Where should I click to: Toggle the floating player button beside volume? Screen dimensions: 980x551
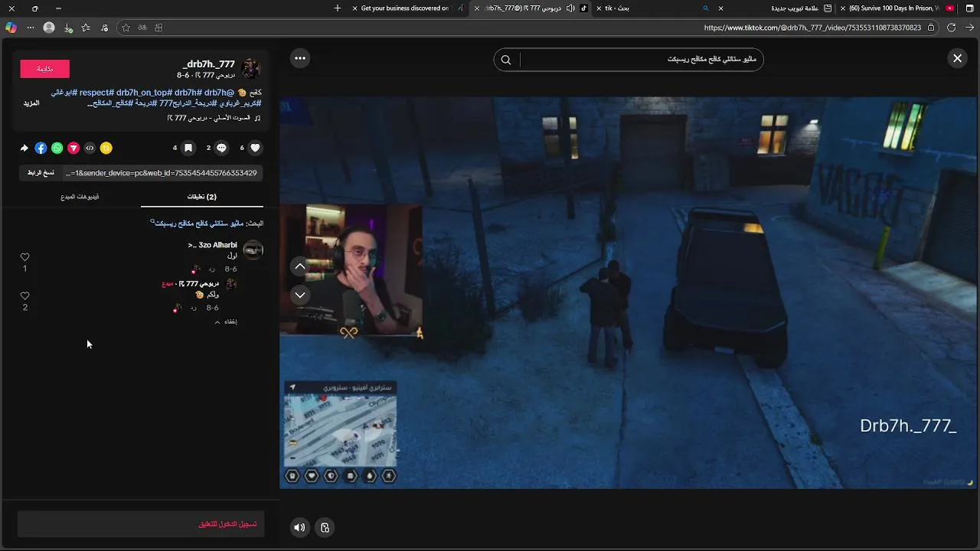(325, 527)
